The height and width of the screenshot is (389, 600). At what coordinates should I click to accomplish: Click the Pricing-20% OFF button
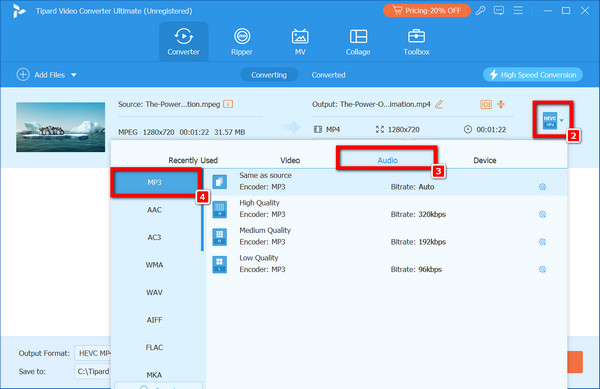(427, 11)
